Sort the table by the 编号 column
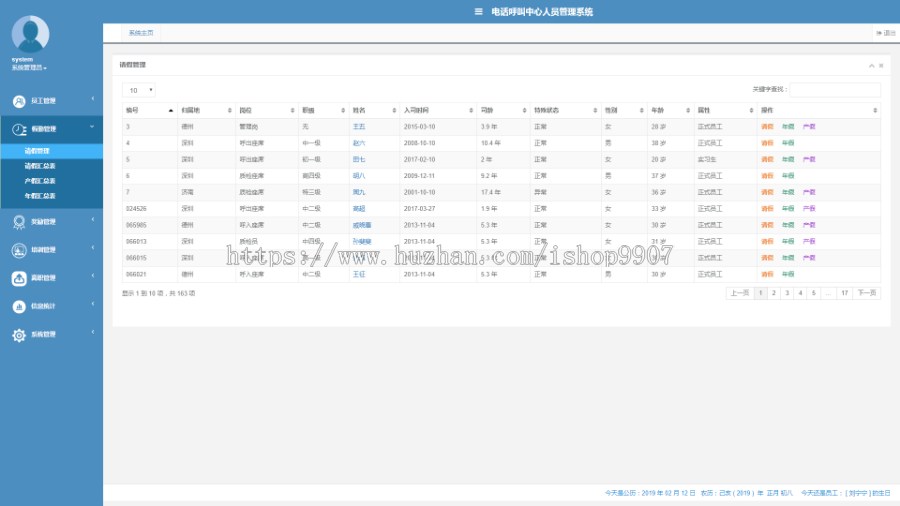 pyautogui.click(x=149, y=110)
